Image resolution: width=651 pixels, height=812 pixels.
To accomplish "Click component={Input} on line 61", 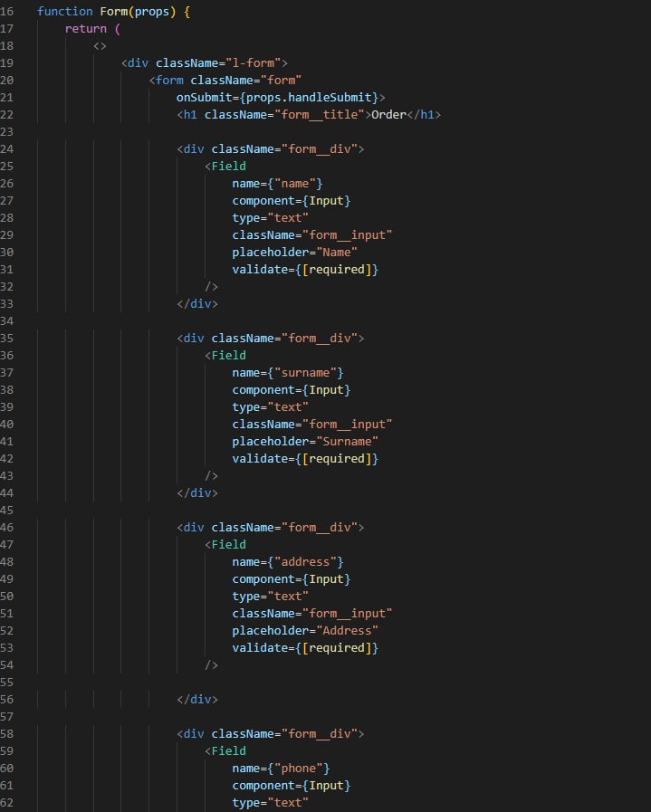I will (x=292, y=785).
